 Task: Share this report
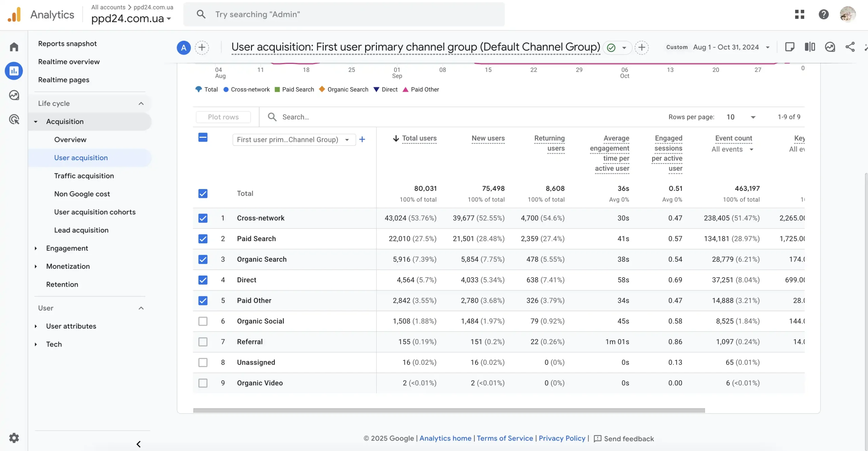pos(850,47)
